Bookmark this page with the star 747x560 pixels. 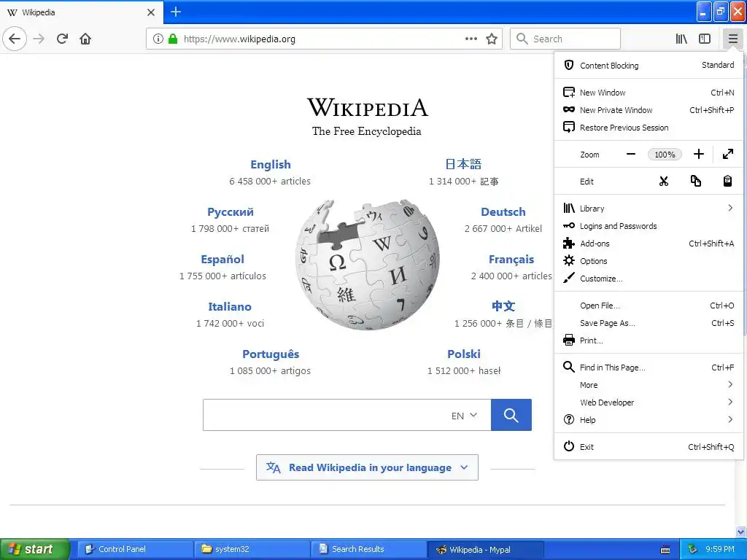492,39
